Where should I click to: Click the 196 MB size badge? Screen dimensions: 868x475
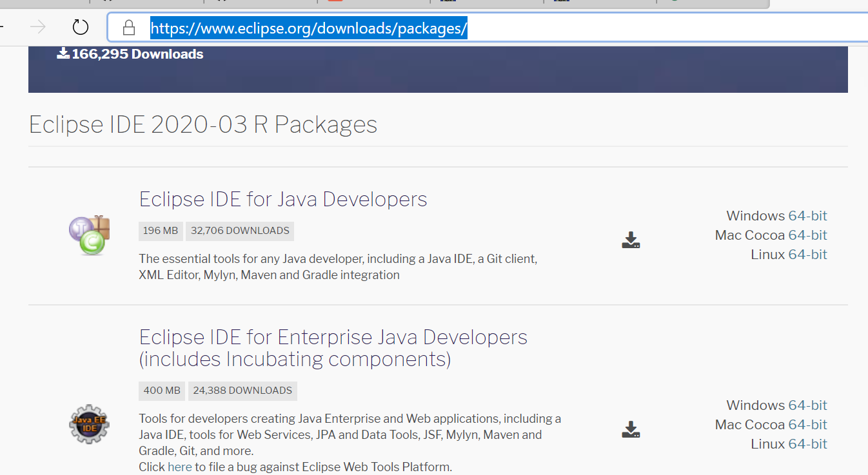pyautogui.click(x=161, y=231)
